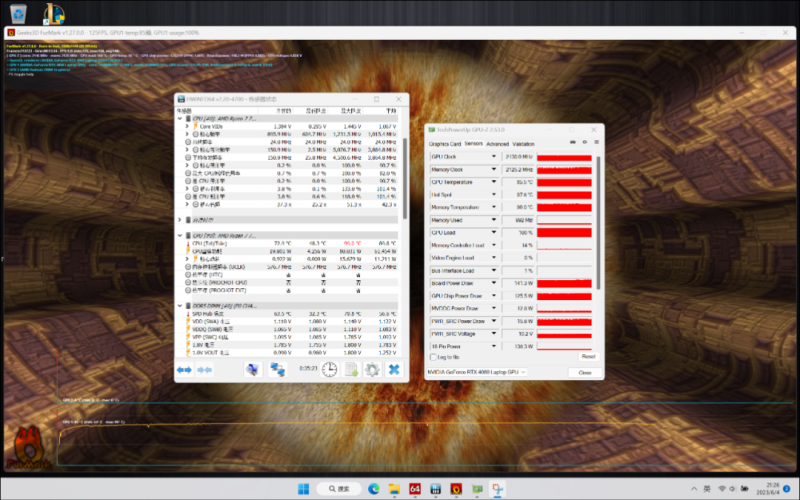
Task: Click the HWiNFO sensor list vertical scrollbar
Action: tap(405, 170)
